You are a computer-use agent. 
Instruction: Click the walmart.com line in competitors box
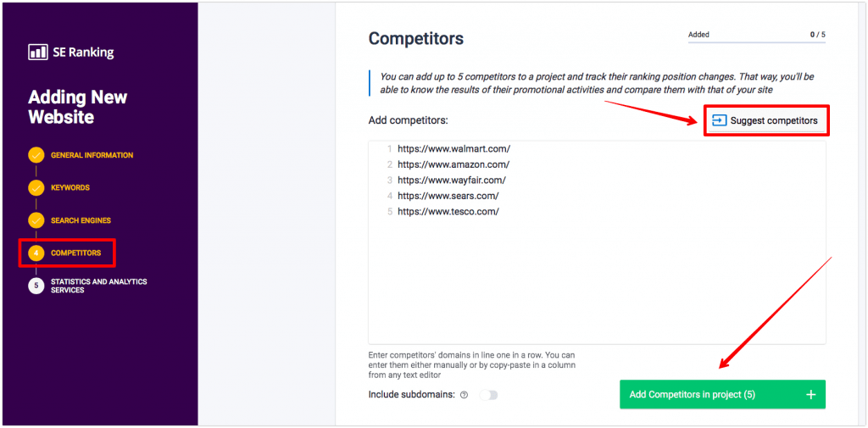(454, 149)
